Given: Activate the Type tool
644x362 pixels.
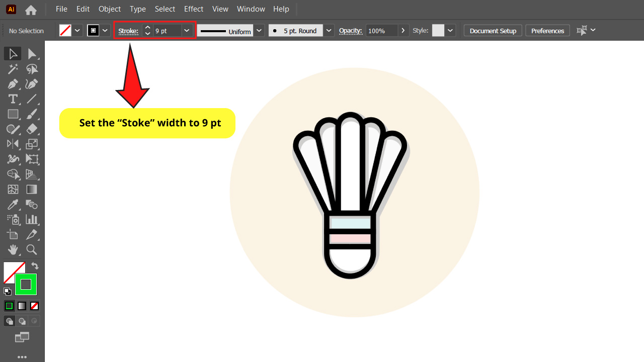Looking at the screenshot, I should click(x=13, y=99).
